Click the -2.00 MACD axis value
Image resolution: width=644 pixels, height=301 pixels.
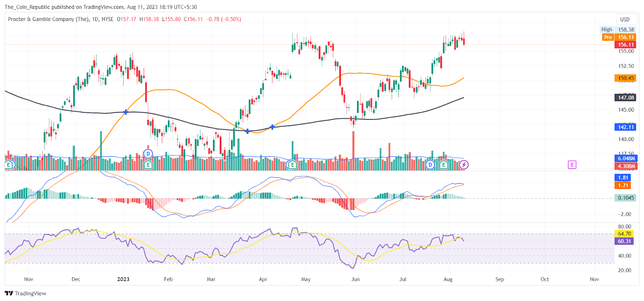pyautogui.click(x=624, y=214)
